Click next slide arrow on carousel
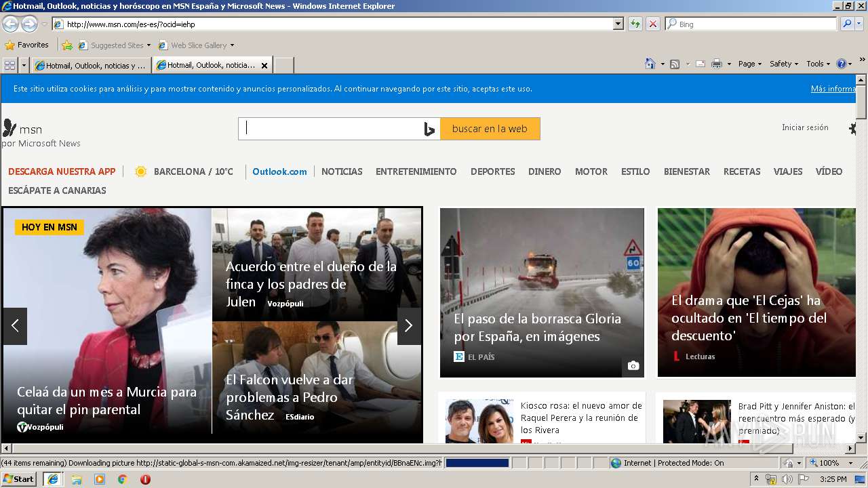 click(408, 326)
